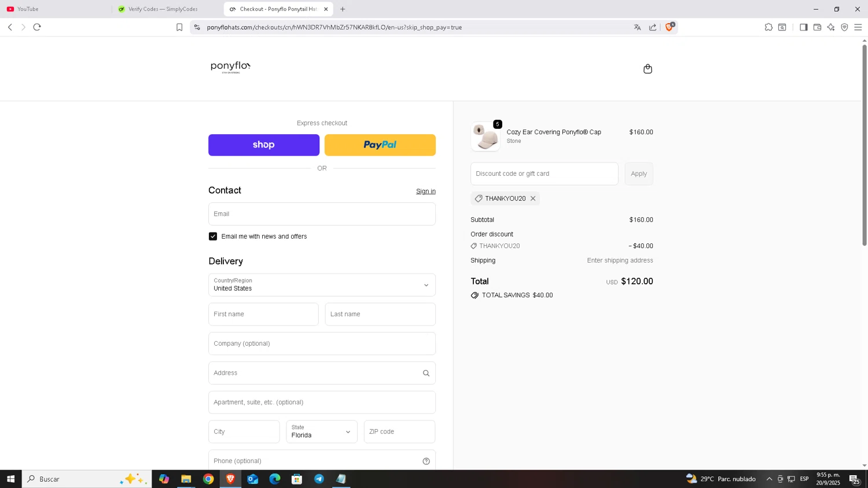Screen dimensions: 868x488
Task: Toggle the browser sidebar panel
Action: 803,27
